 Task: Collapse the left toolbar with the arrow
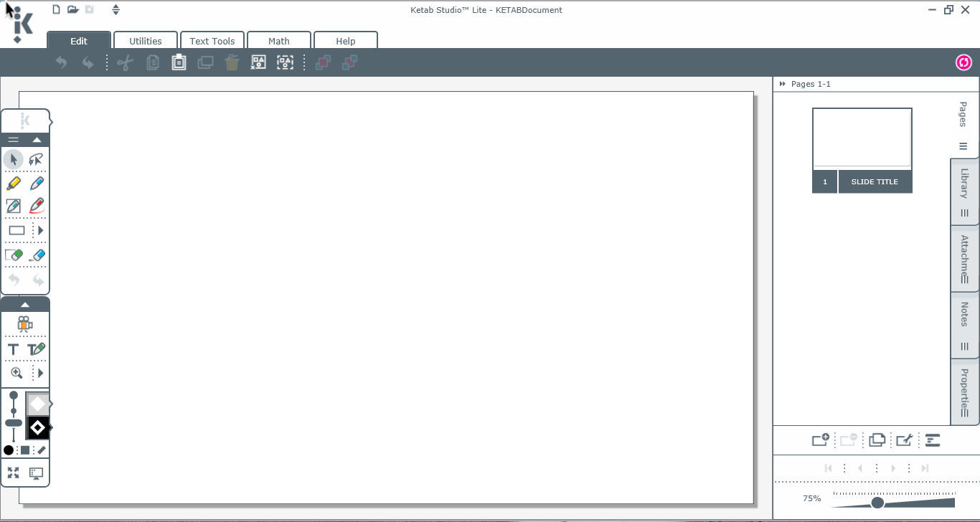tap(37, 139)
